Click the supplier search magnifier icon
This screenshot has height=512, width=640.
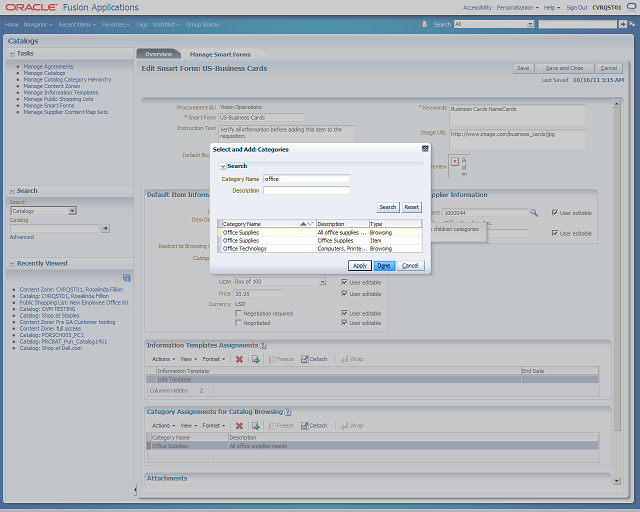pos(534,213)
